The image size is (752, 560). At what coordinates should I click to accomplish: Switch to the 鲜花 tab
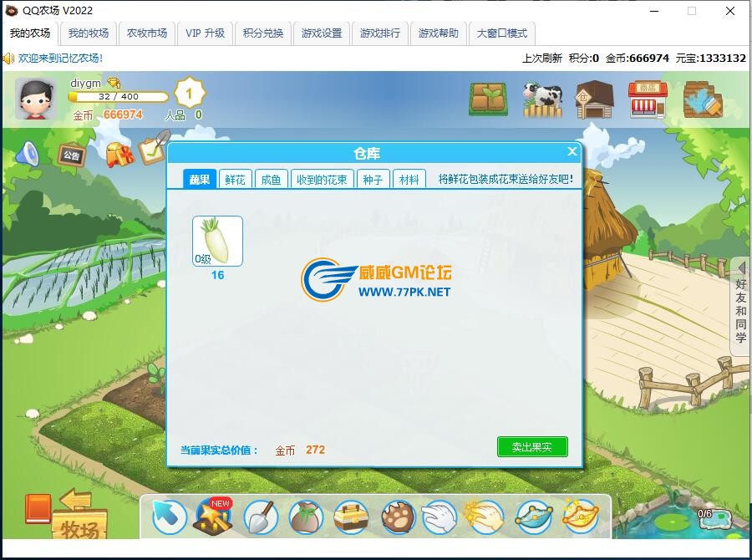(x=235, y=180)
